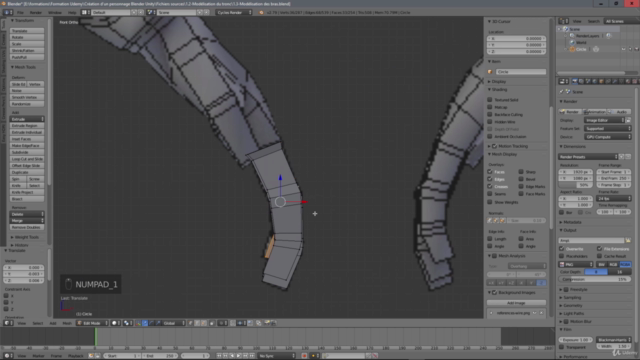Click the orange cube icon beside Circle field
The image size is (640, 360).
coord(490,72)
